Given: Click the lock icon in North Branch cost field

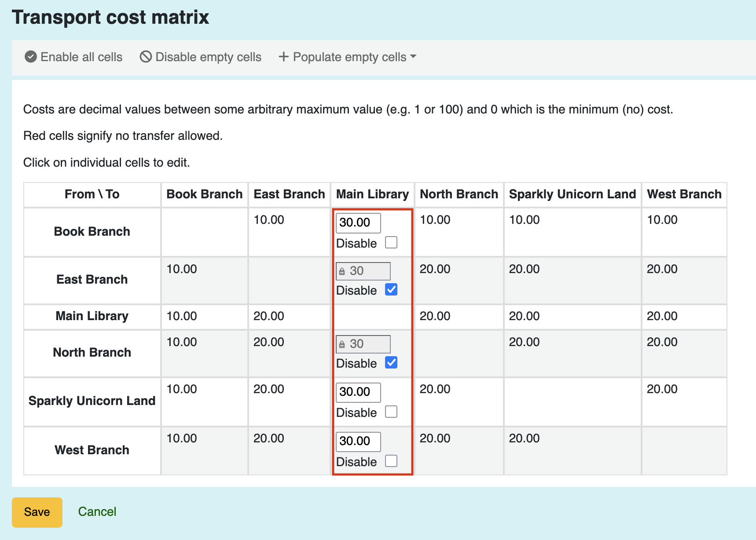Looking at the screenshot, I should [x=342, y=344].
